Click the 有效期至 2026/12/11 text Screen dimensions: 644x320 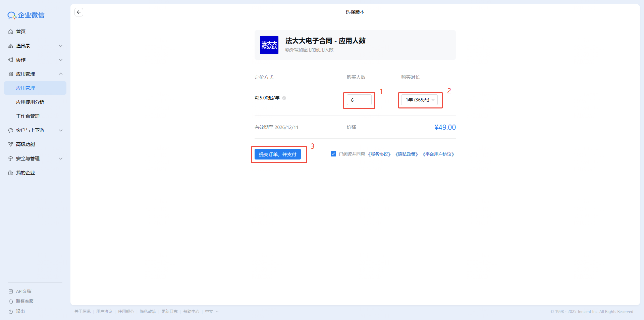tap(276, 127)
